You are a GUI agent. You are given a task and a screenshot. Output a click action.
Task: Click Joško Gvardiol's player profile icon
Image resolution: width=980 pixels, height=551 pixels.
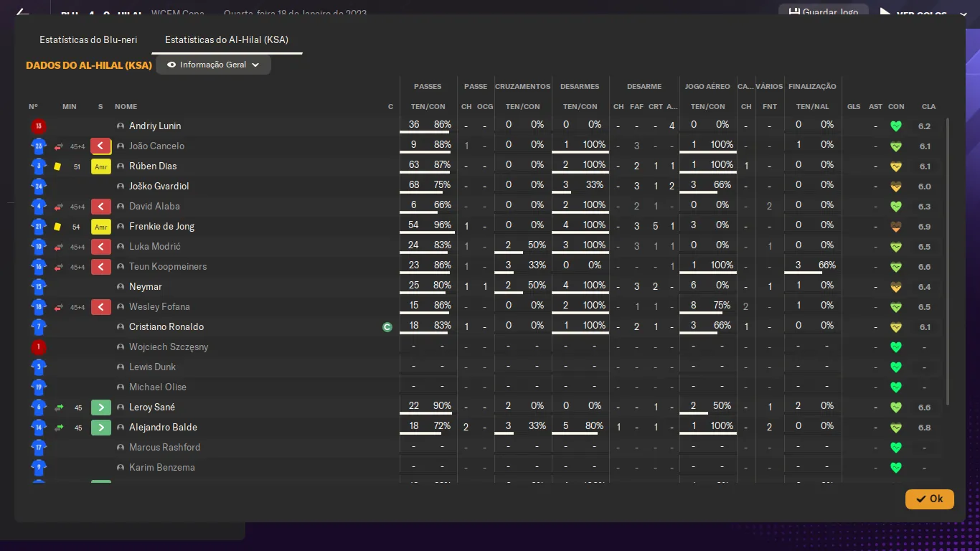coord(121,187)
